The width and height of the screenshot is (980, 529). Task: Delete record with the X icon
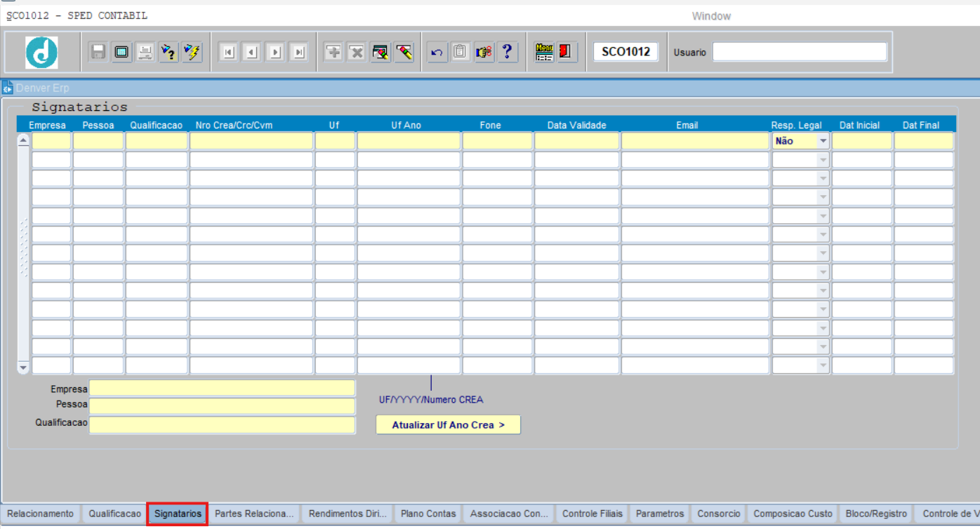tap(357, 52)
